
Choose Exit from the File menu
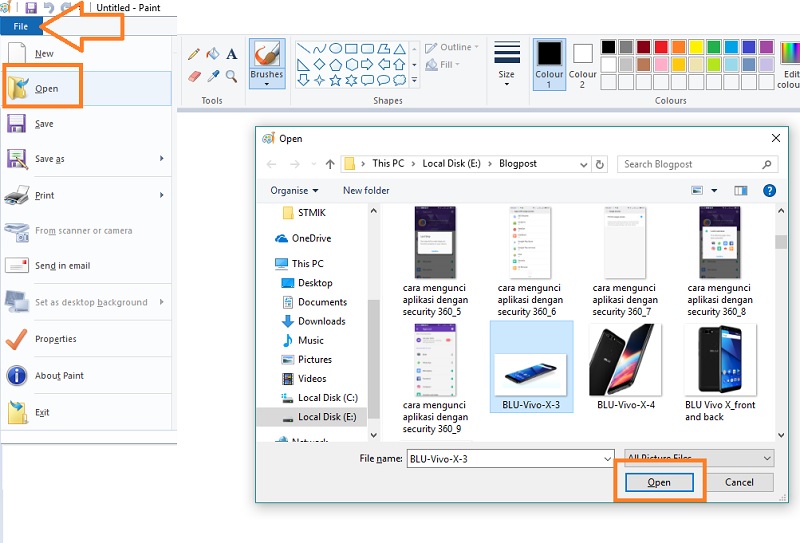point(87,412)
